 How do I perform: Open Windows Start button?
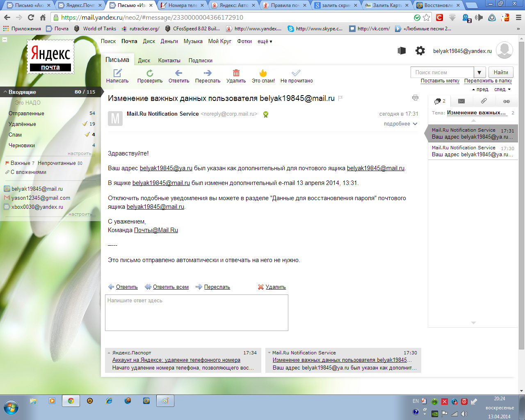pyautogui.click(x=11, y=408)
